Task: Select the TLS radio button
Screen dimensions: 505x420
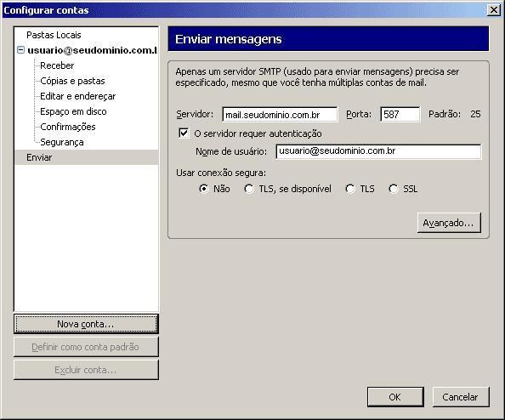Action: click(x=349, y=189)
